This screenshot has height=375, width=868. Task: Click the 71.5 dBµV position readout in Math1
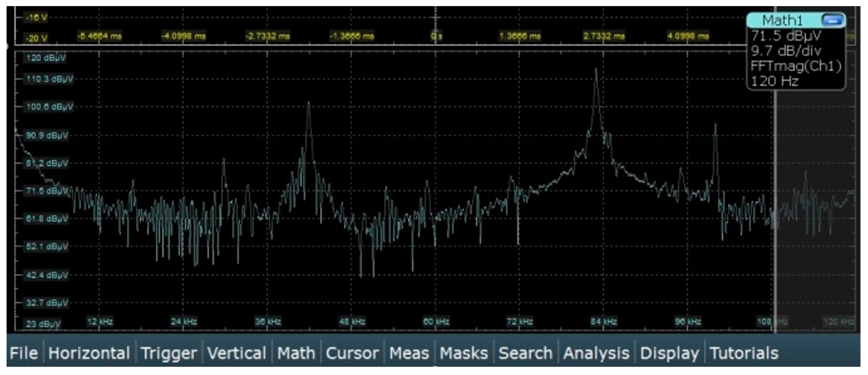point(786,36)
